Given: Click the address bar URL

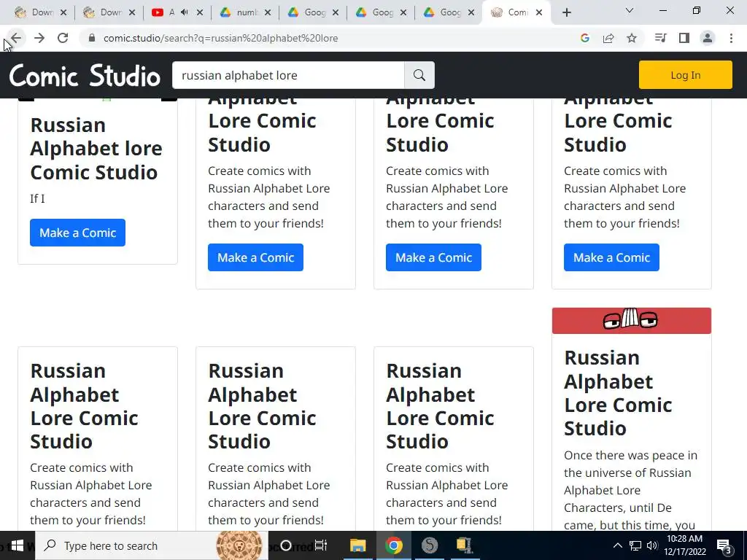Looking at the screenshot, I should coord(220,38).
